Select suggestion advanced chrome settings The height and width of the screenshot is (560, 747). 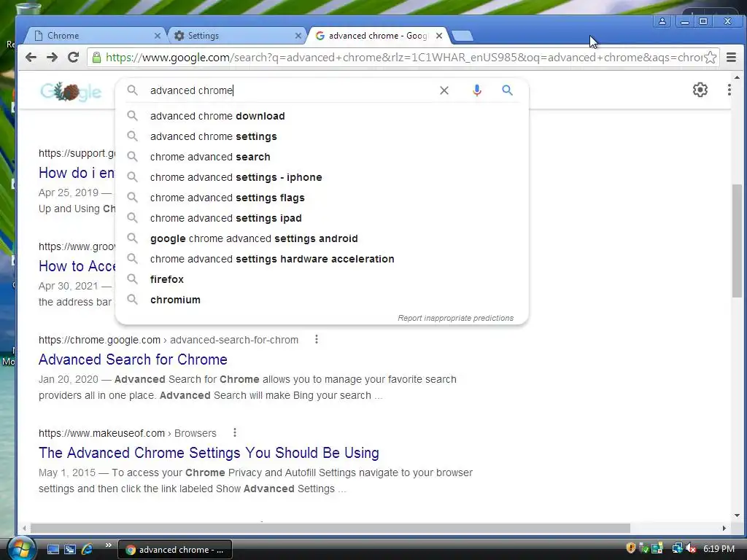click(x=322, y=136)
